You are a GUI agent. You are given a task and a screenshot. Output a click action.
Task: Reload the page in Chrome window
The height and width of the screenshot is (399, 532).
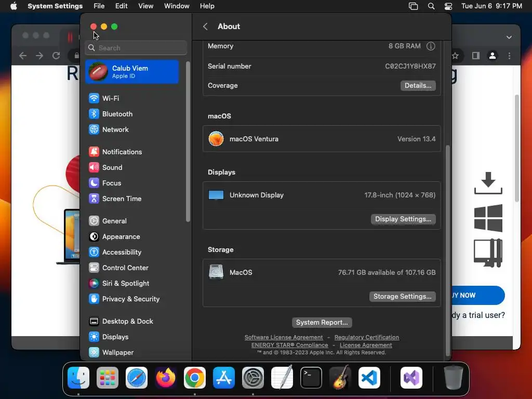(x=56, y=56)
